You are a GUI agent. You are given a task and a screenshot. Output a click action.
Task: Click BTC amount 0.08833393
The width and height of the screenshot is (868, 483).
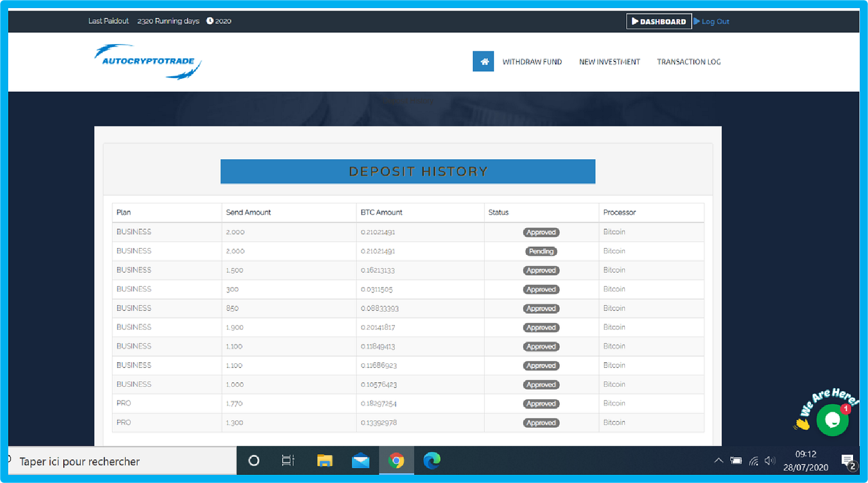(379, 308)
